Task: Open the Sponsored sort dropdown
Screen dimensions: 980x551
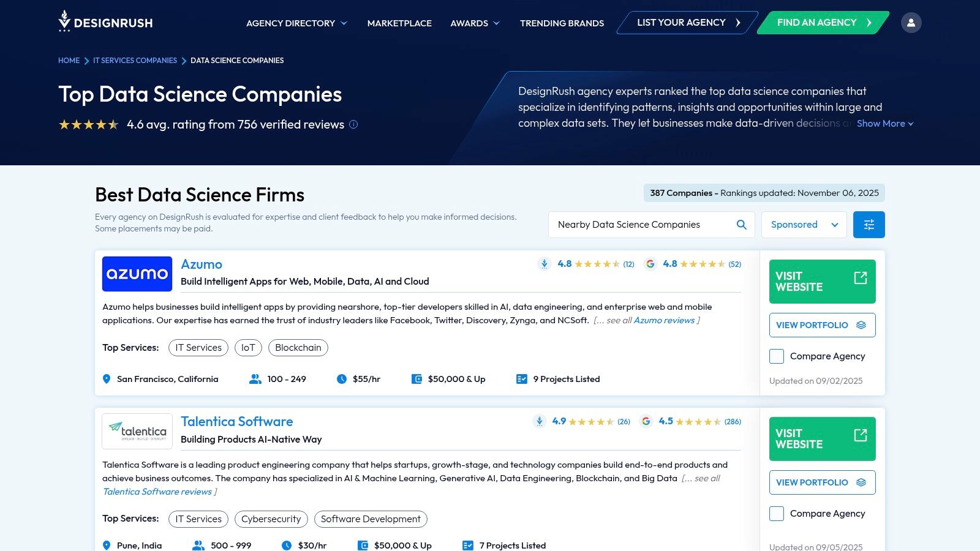Action: point(804,225)
